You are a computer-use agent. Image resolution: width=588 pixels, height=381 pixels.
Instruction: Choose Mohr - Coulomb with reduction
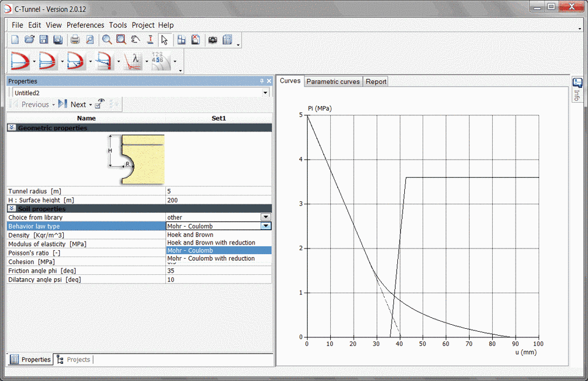click(219, 259)
